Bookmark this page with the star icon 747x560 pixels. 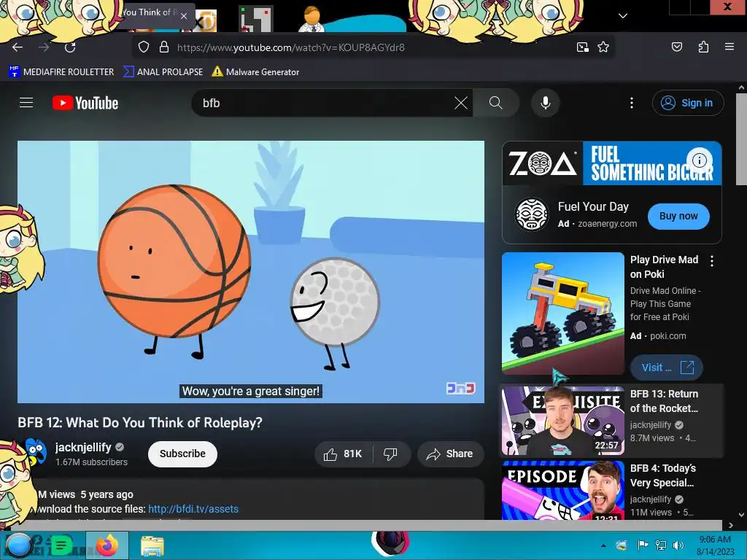click(x=603, y=47)
